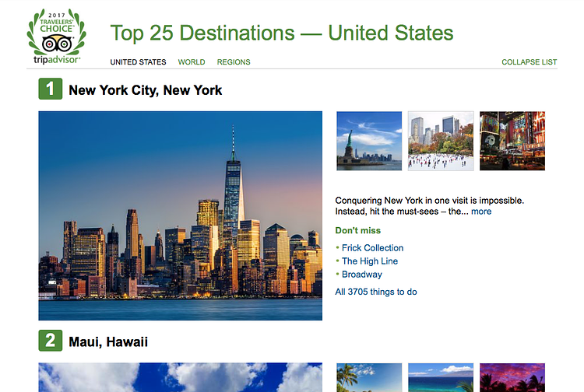This screenshot has width=584, height=392.
Task: Expand description with the more link
Action: (x=481, y=212)
